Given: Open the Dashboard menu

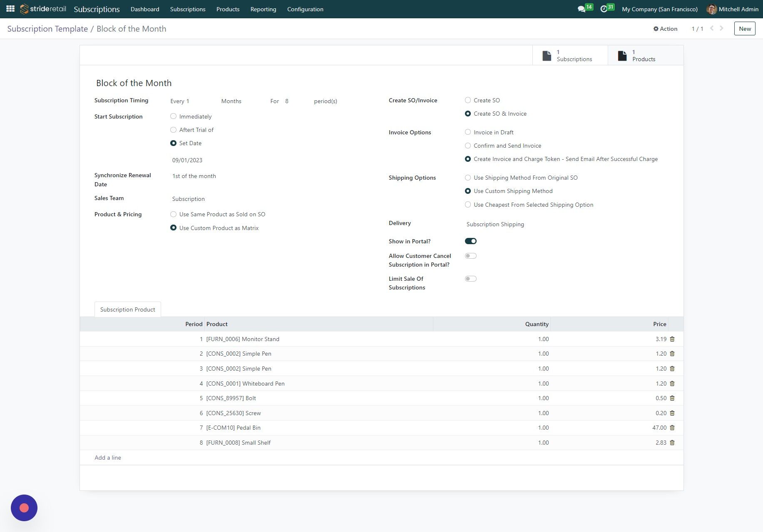Looking at the screenshot, I should 145,9.
